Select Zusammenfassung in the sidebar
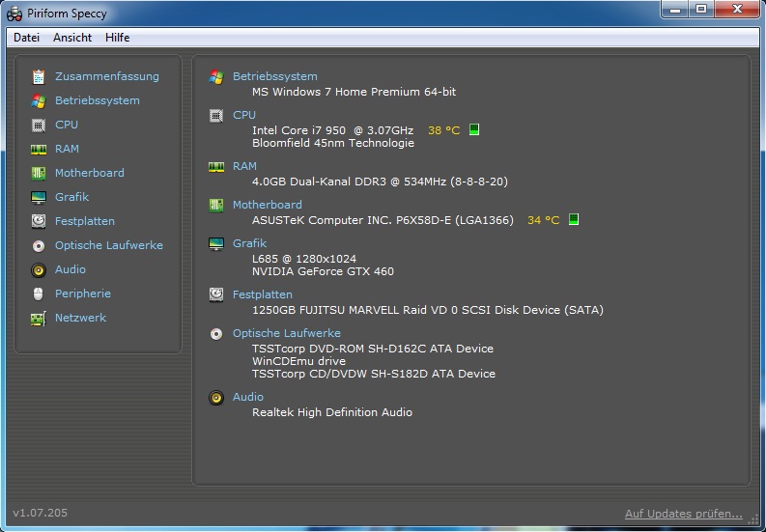This screenshot has height=532, width=766. tap(106, 76)
